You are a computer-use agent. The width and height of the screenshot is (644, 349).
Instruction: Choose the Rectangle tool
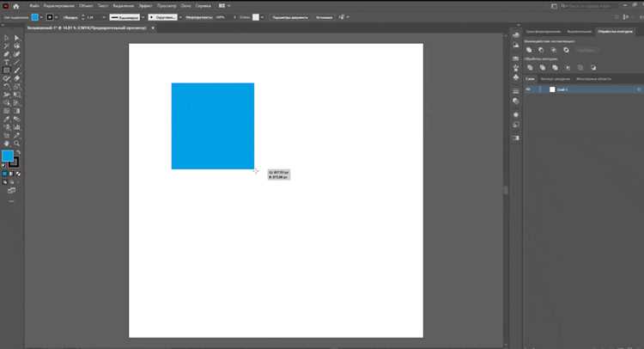pyautogui.click(x=7, y=70)
